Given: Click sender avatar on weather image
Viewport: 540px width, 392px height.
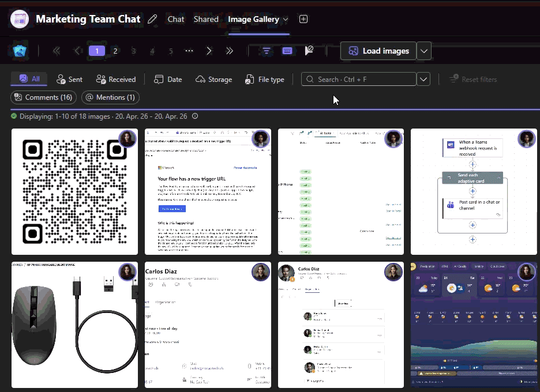Looking at the screenshot, I should click(527, 272).
